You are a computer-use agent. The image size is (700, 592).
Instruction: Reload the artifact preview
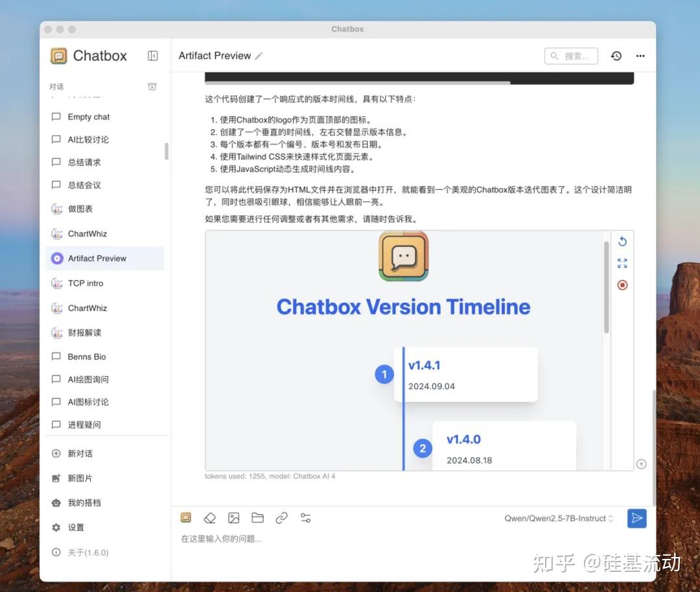pyautogui.click(x=622, y=241)
